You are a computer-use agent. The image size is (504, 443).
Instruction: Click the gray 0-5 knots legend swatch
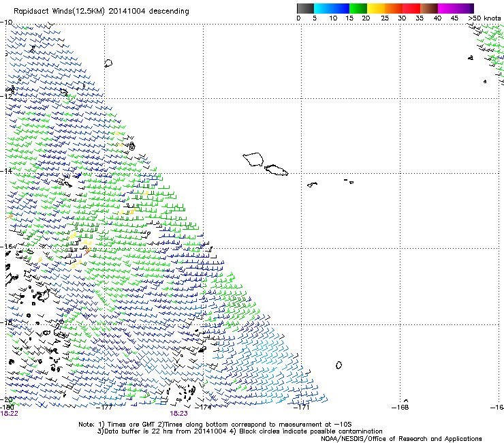305,8
